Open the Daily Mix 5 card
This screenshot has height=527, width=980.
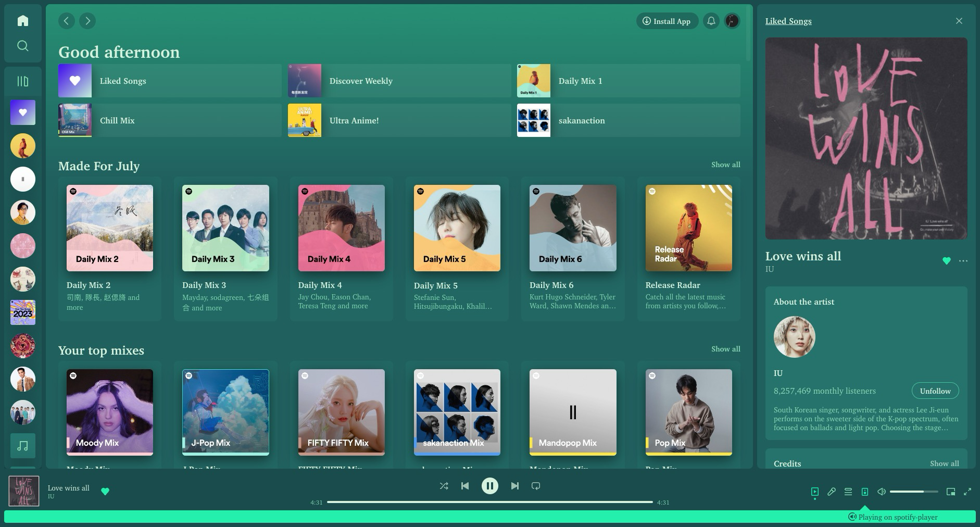pos(457,248)
